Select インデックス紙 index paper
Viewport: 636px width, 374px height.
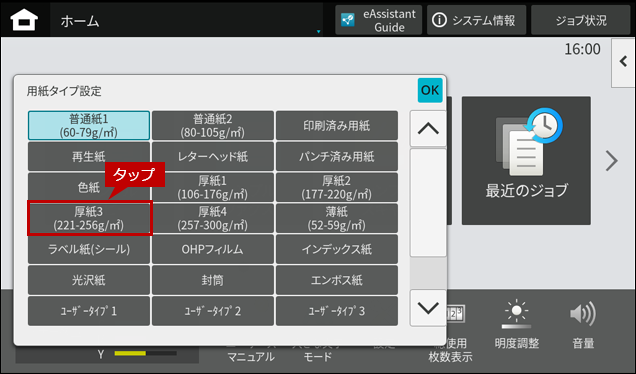pyautogui.click(x=337, y=249)
